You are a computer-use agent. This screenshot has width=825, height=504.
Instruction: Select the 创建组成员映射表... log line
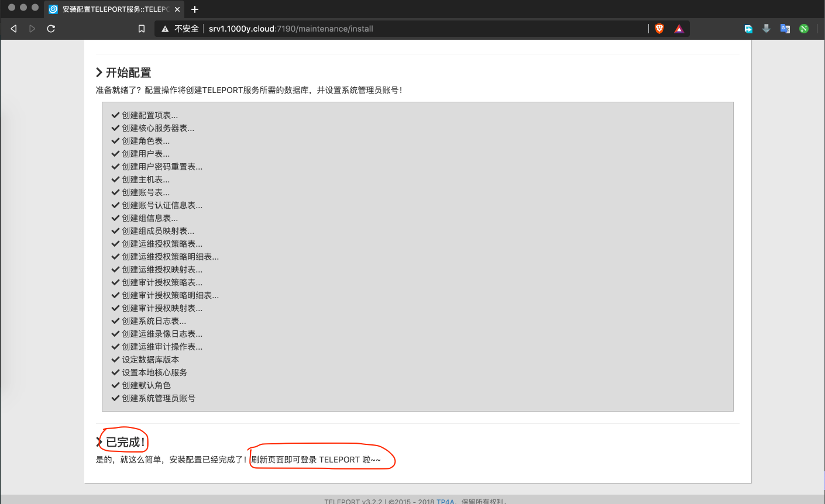point(153,231)
